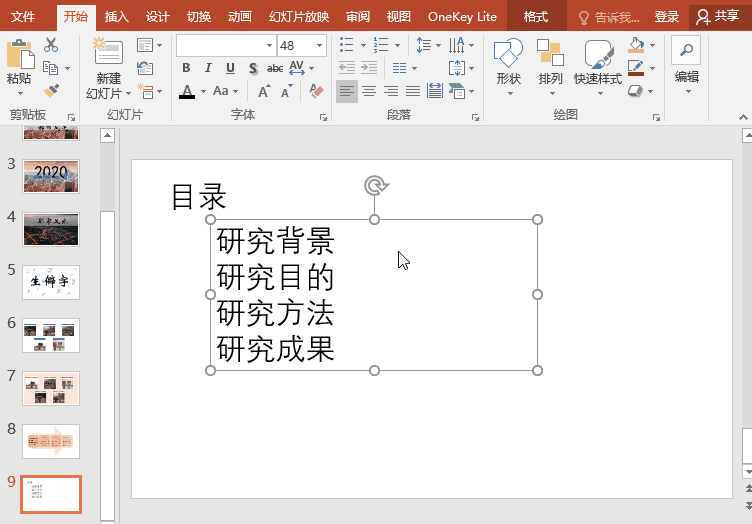Image resolution: width=752 pixels, height=524 pixels.
Task: Open the font name combo box
Action: [x=226, y=46]
